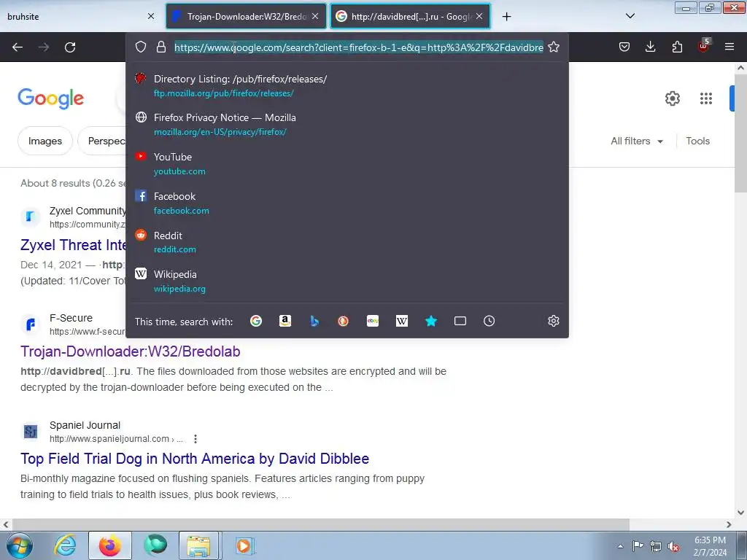Search this time with Bing
The width and height of the screenshot is (747, 560).
314,321
